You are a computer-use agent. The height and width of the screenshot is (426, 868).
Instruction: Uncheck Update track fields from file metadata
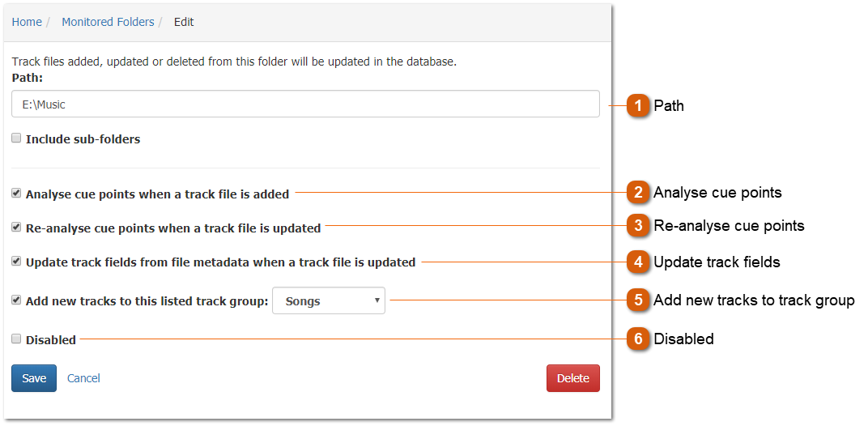(16, 262)
